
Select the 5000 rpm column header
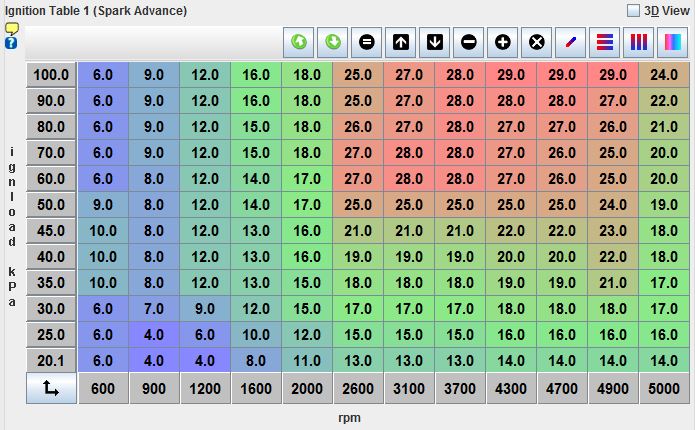click(x=664, y=390)
